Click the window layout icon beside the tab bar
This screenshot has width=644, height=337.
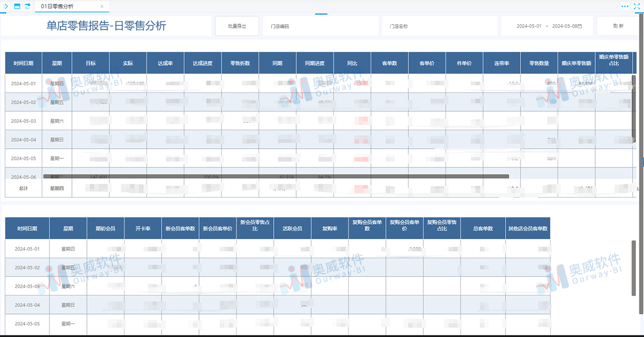tap(17, 6)
